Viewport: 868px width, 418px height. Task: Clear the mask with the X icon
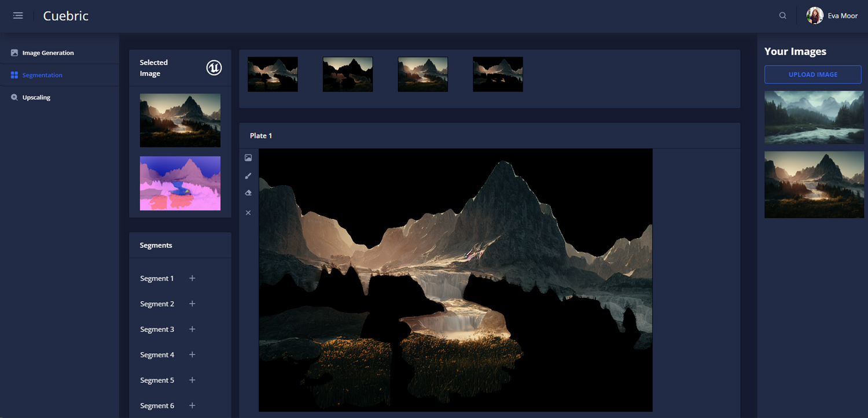click(x=248, y=212)
